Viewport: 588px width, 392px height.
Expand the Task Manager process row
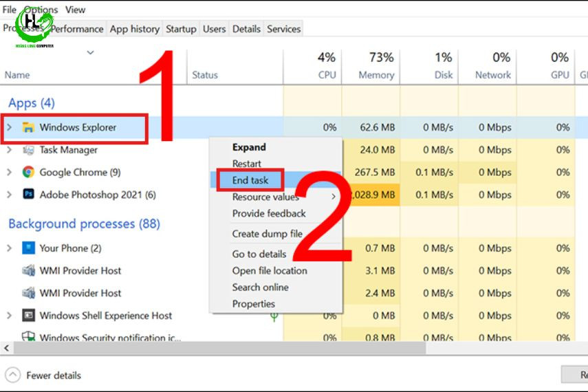10,150
